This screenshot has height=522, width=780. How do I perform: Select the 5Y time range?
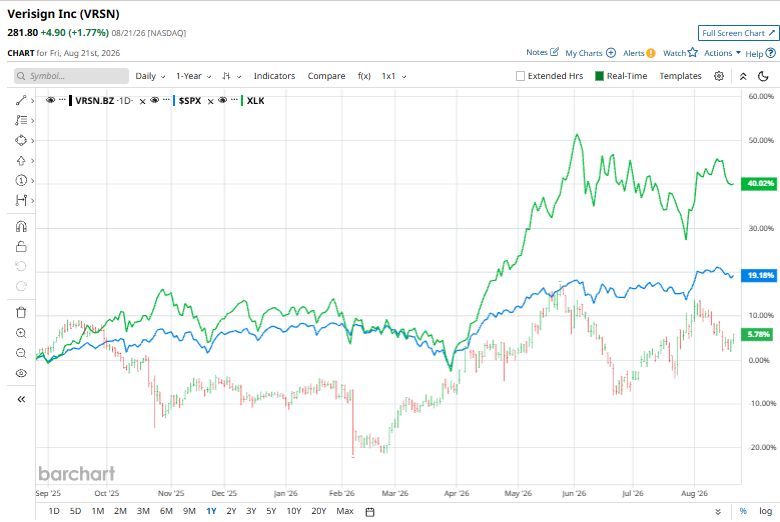point(271,511)
